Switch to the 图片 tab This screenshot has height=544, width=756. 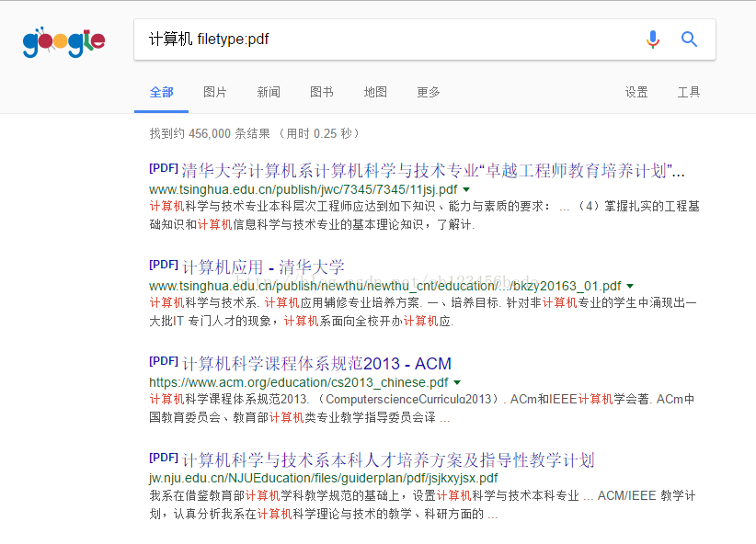click(214, 92)
